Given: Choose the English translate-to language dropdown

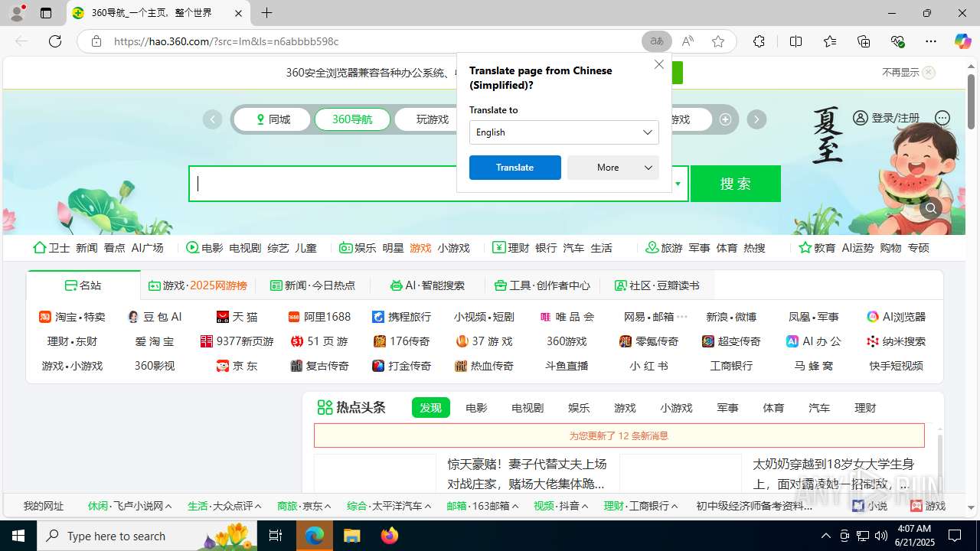Looking at the screenshot, I should coord(564,132).
